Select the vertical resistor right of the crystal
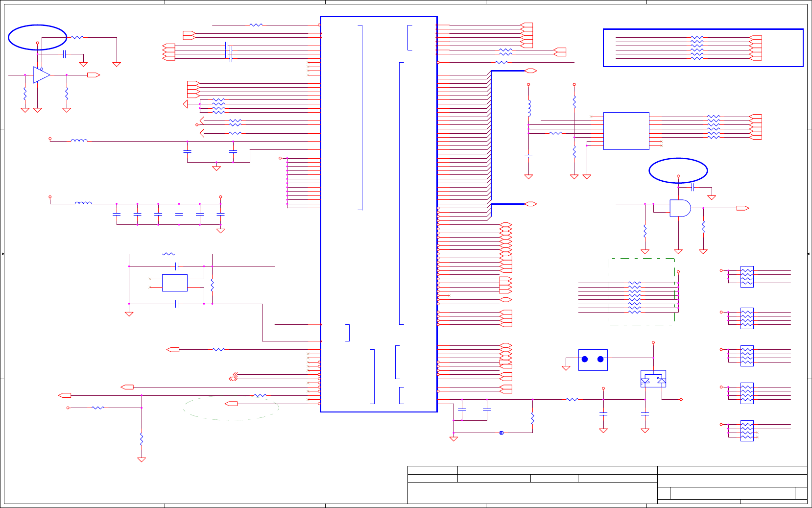Screen dimensions: 812x508 pos(212,285)
